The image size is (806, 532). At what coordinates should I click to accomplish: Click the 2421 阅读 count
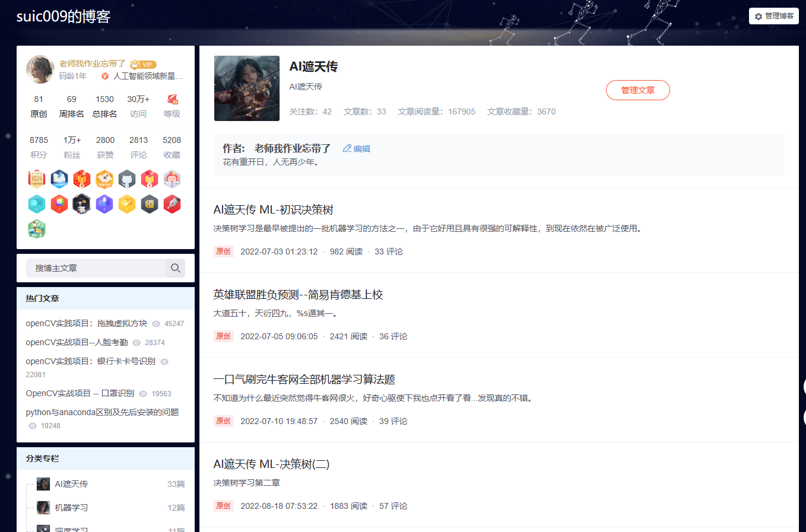tap(348, 336)
